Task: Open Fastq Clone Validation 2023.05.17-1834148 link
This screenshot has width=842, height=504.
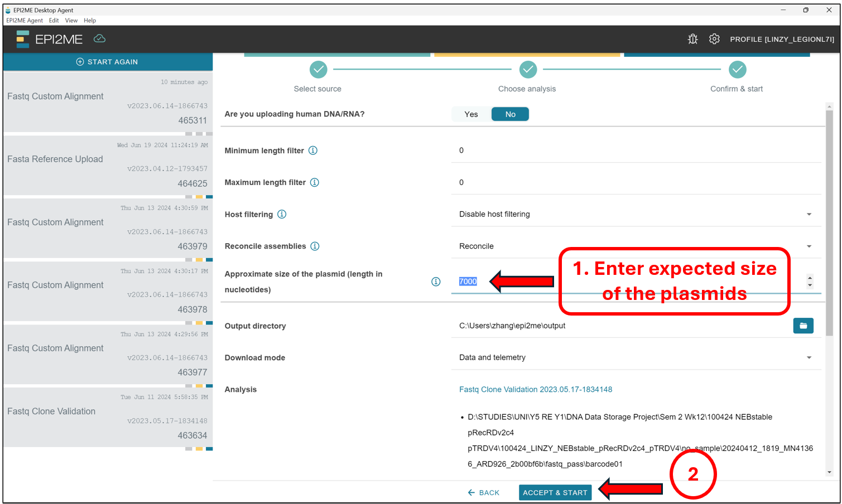Action: click(x=536, y=389)
